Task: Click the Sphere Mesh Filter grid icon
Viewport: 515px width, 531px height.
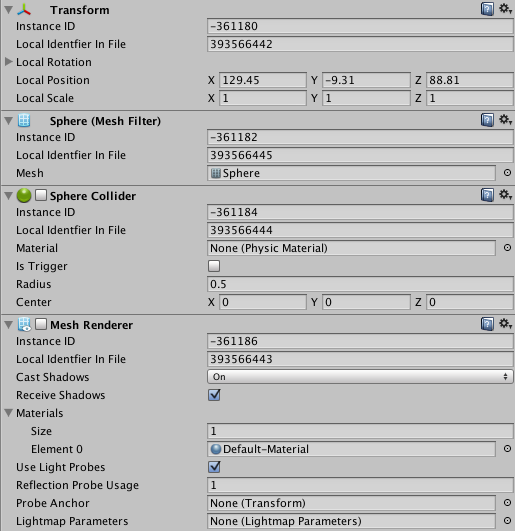Action: tap(24, 121)
